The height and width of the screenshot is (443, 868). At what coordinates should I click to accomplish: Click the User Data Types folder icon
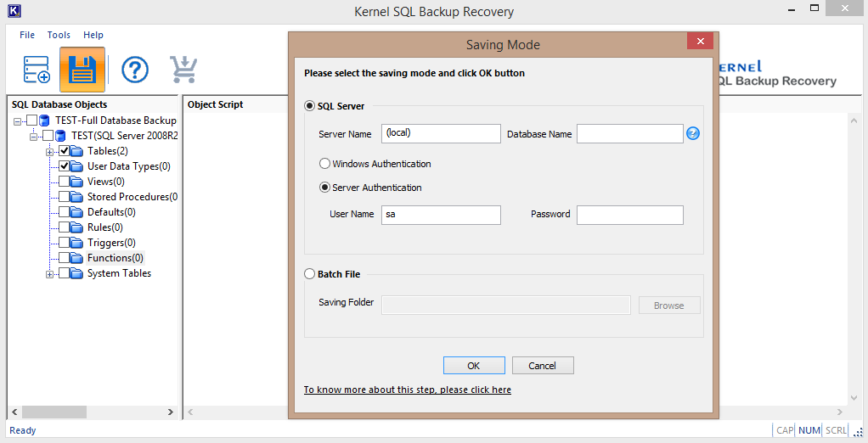click(77, 166)
